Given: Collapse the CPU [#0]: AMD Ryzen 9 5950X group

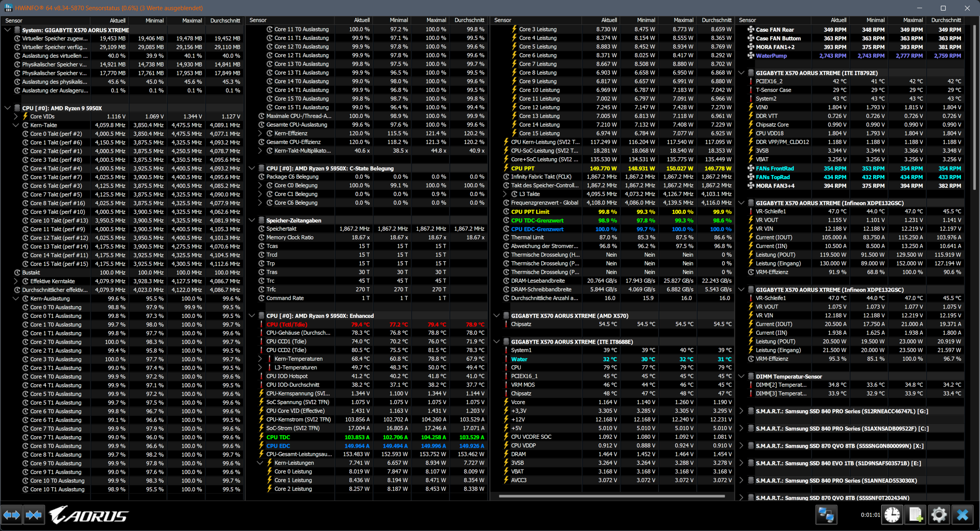Looking at the screenshot, I should coord(7,108).
